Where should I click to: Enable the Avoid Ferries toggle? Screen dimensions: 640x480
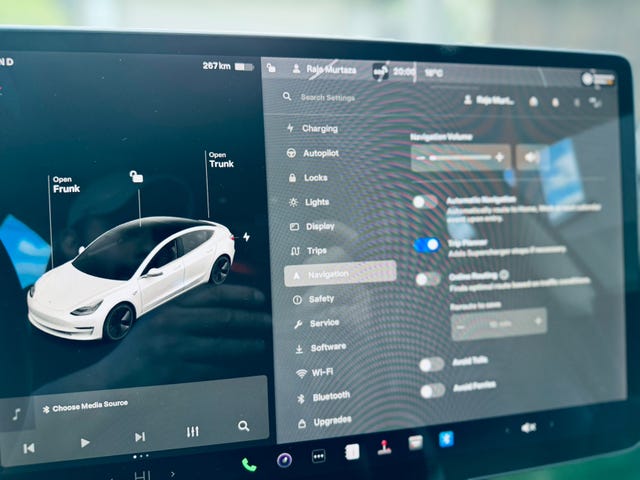click(x=433, y=391)
